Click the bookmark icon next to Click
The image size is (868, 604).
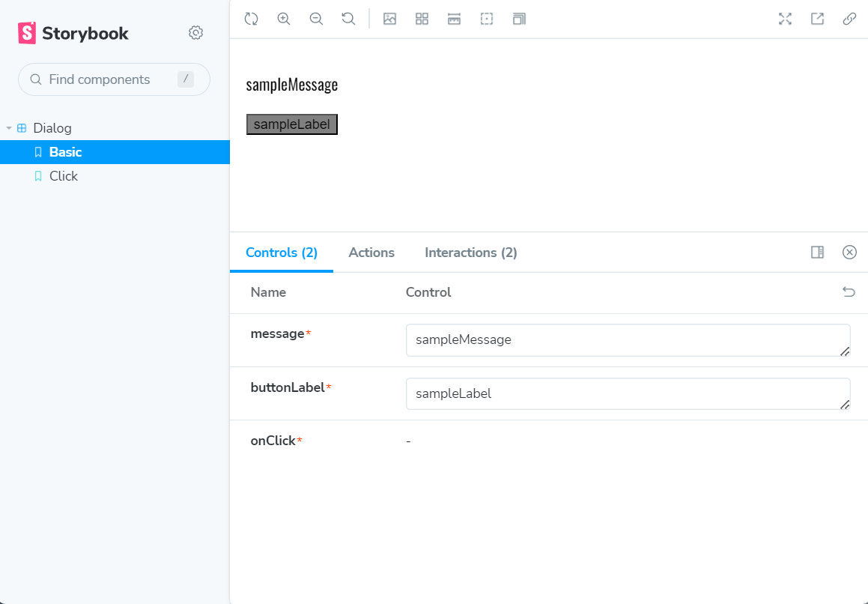click(x=38, y=175)
